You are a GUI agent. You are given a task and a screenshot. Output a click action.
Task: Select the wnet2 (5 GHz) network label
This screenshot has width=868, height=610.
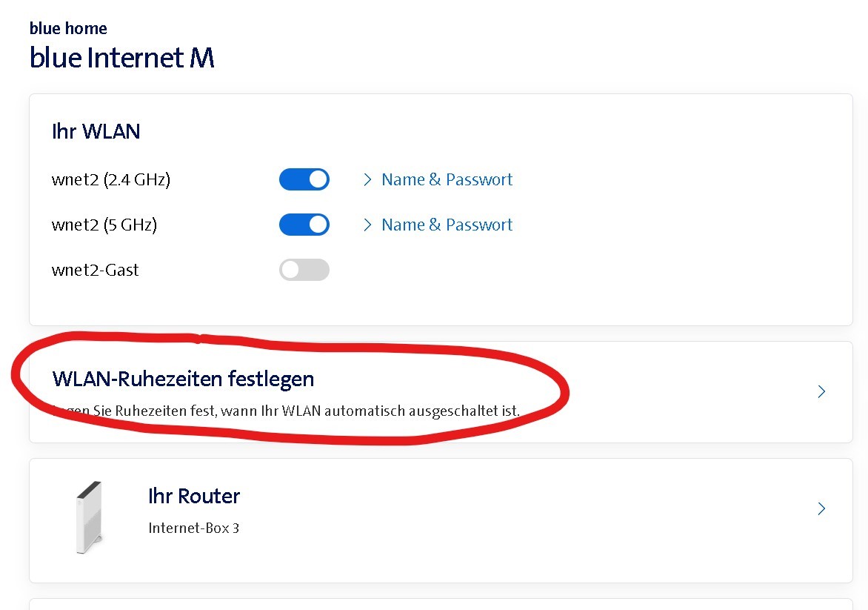coord(104,225)
